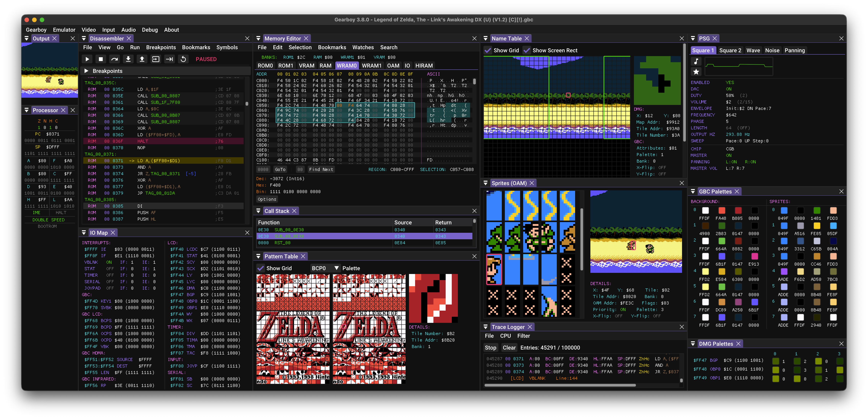
Task: Click the step out upload-arrow icon
Action: [142, 59]
